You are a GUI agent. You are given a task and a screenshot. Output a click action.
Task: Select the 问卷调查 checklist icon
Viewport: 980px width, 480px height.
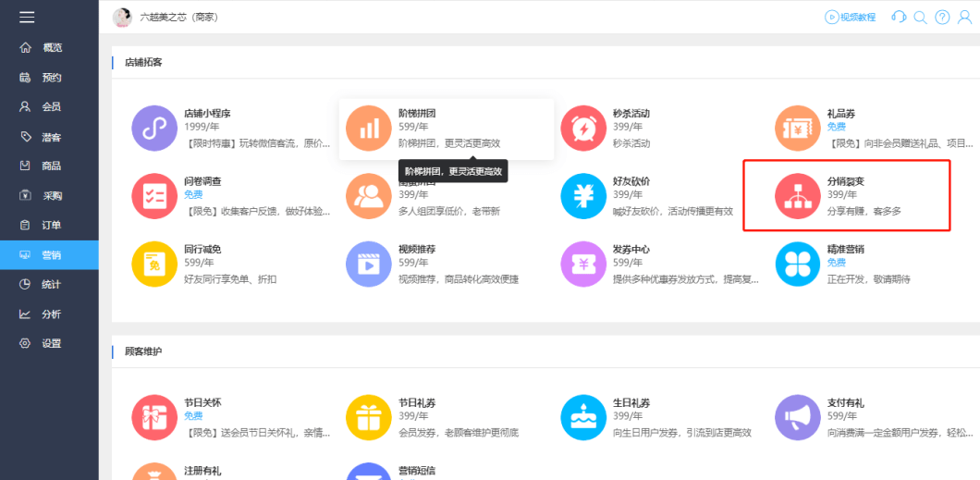(154, 196)
